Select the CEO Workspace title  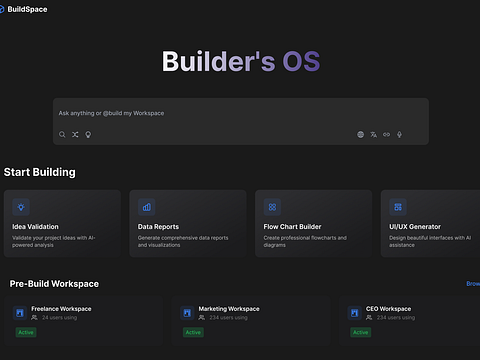[x=388, y=309]
